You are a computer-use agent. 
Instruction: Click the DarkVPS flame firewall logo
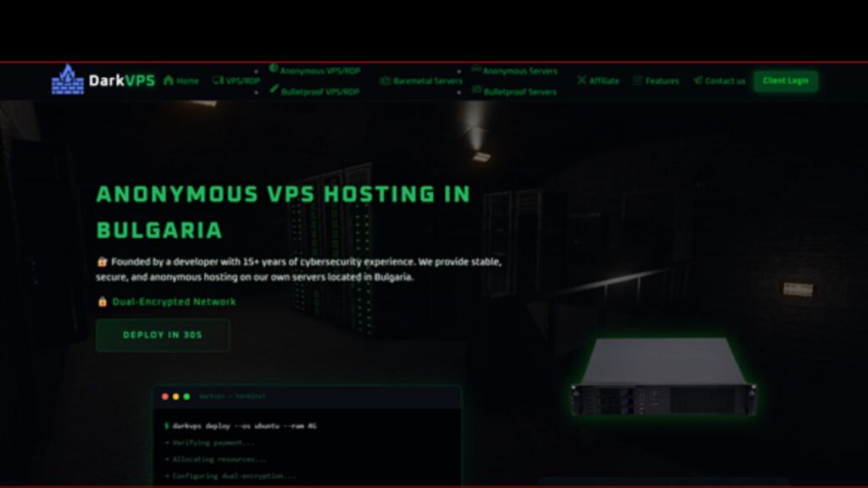coord(68,80)
